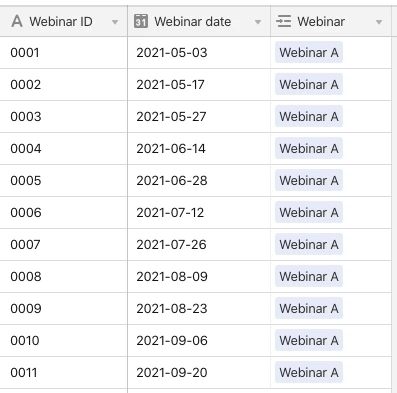This screenshot has width=397, height=393.
Task: Select the date cell 2021-05-17
Action: point(199,85)
